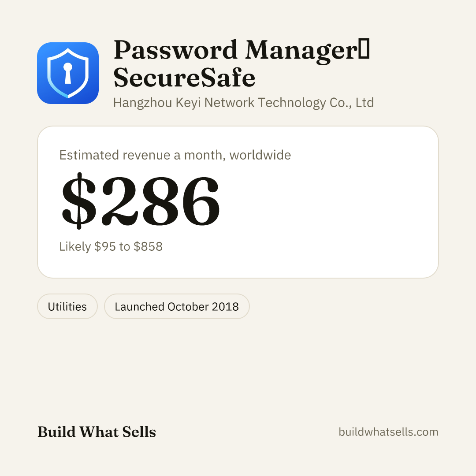Open the buildwhatsells.com link
The width and height of the screenshot is (476, 476).
(388, 431)
